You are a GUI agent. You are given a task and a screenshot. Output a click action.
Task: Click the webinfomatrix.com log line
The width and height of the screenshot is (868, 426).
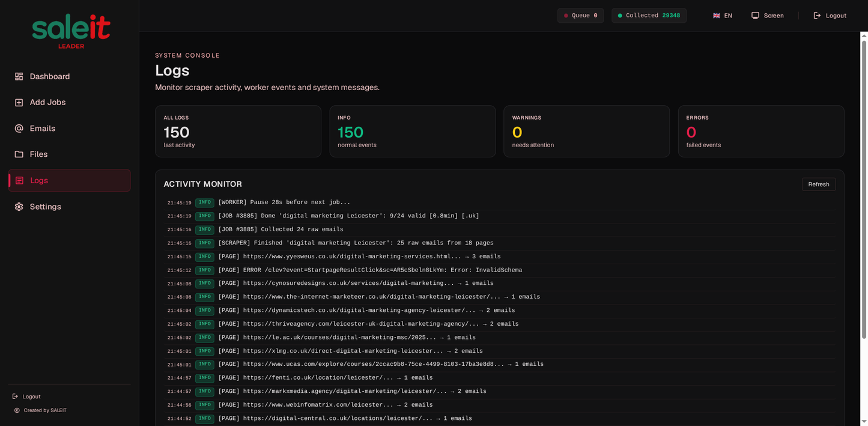[500, 405]
